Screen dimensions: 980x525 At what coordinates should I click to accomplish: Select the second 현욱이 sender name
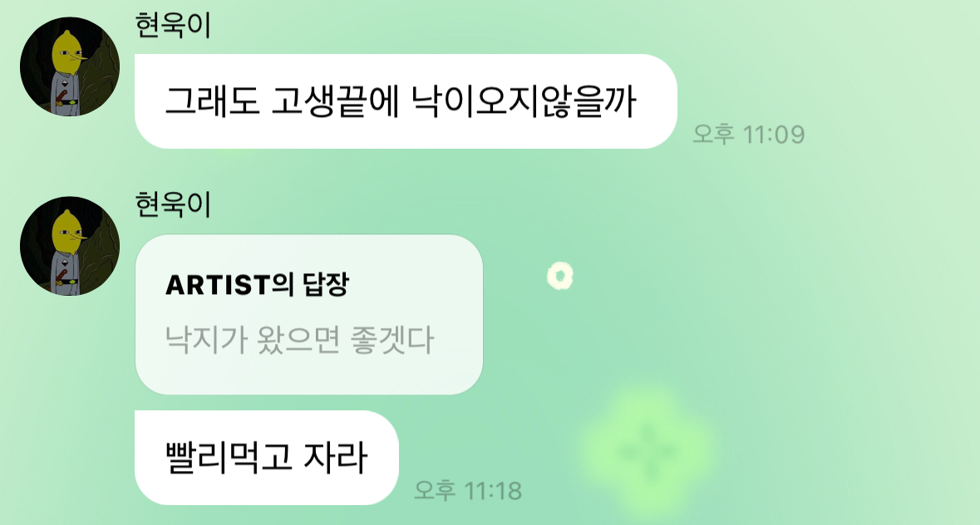[173, 204]
